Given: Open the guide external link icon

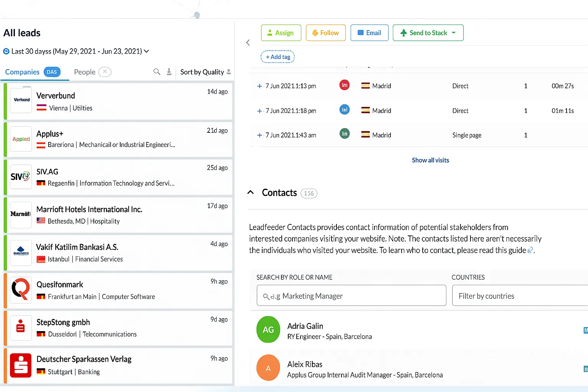Looking at the screenshot, I should (x=530, y=250).
